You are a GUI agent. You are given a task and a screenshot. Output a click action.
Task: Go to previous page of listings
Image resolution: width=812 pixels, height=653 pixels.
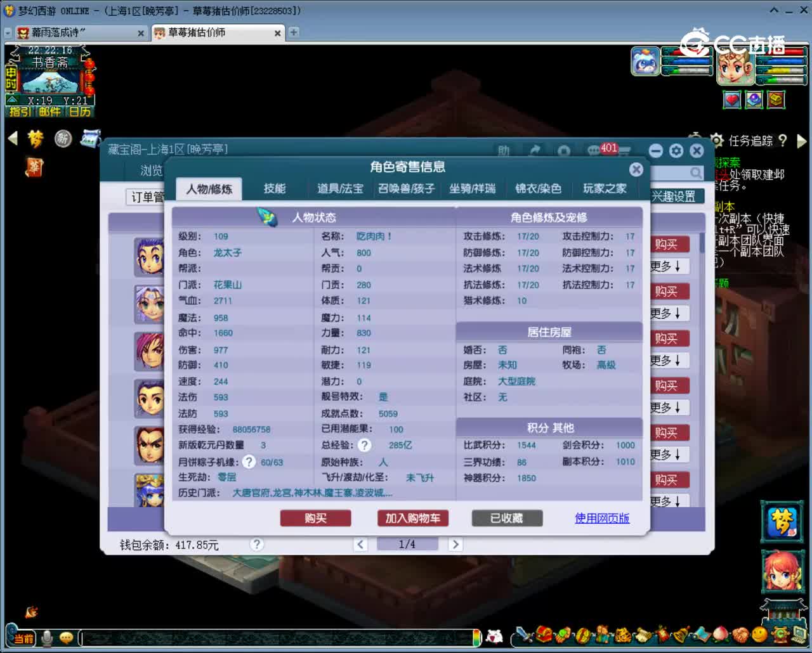(x=360, y=544)
